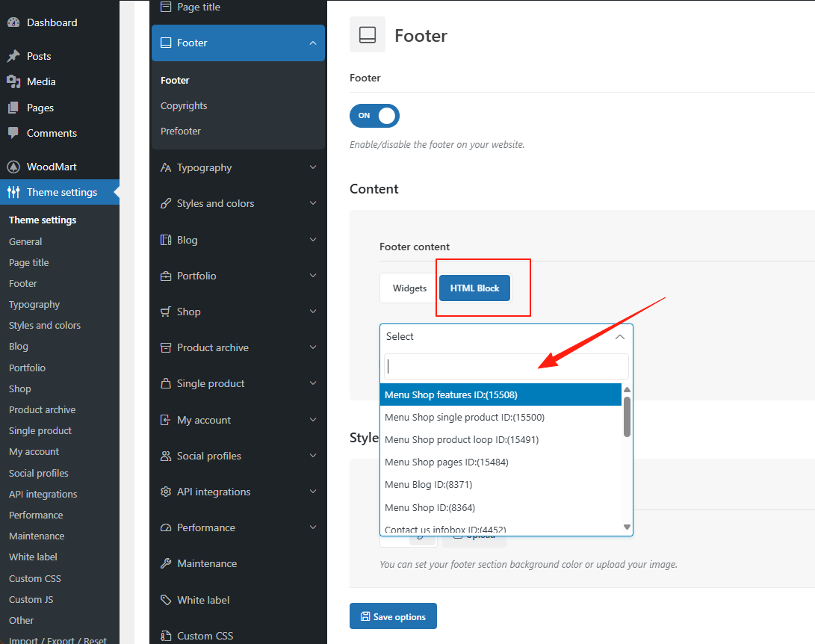Image resolution: width=815 pixels, height=644 pixels.
Task: Click the Maintenance wrench icon
Action: tap(166, 563)
